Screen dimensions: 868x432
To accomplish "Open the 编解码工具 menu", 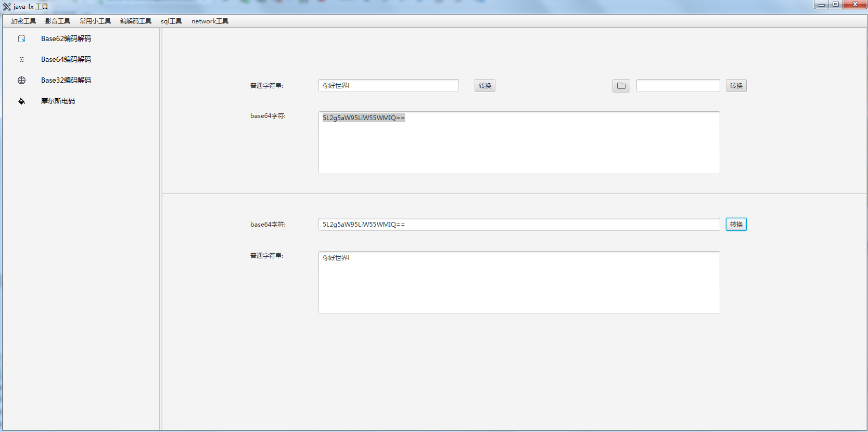I will [136, 21].
